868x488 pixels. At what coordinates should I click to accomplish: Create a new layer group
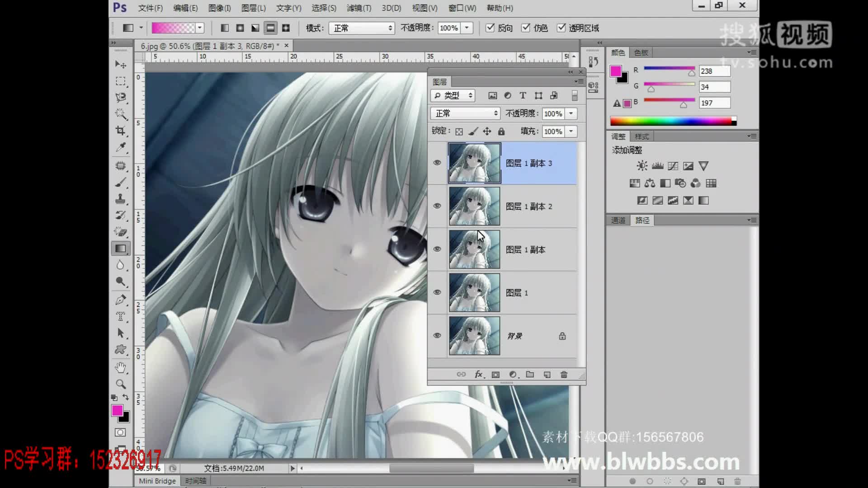(x=530, y=375)
